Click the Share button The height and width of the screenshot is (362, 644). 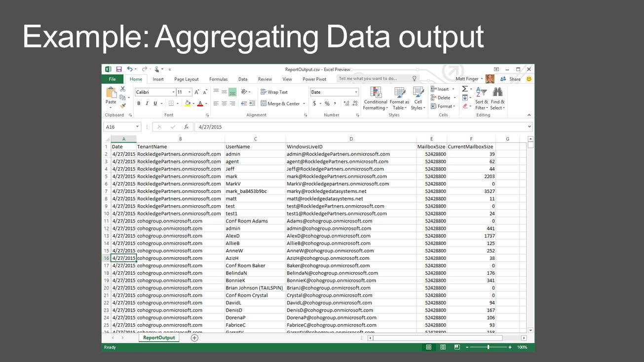point(511,79)
